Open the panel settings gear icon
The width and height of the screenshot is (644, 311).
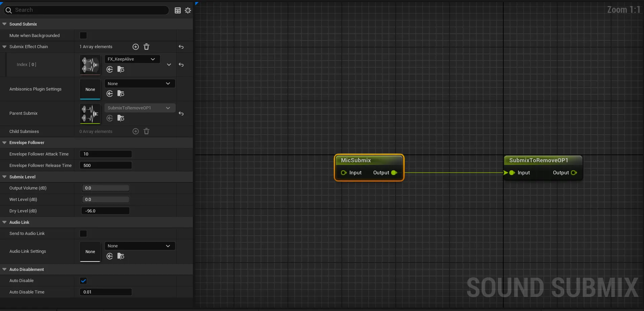[x=188, y=10]
